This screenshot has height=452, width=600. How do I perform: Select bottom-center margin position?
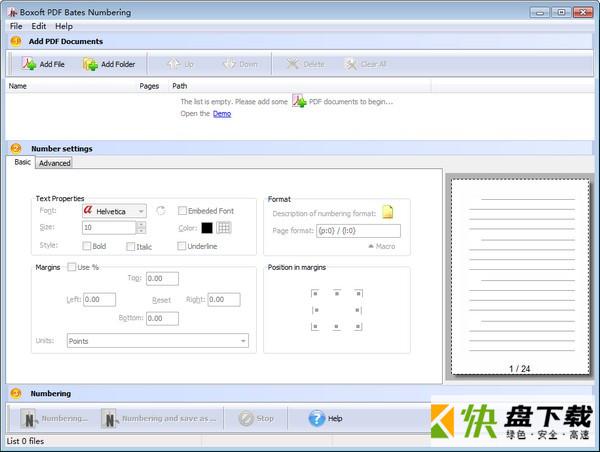point(336,326)
